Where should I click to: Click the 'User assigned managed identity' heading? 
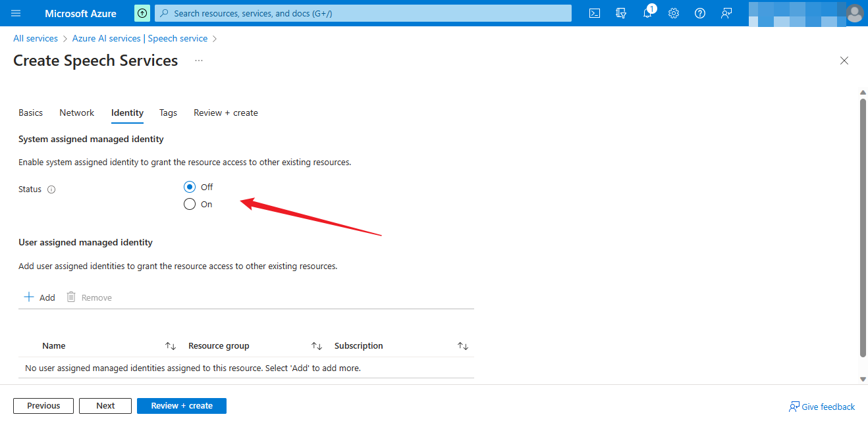click(86, 243)
